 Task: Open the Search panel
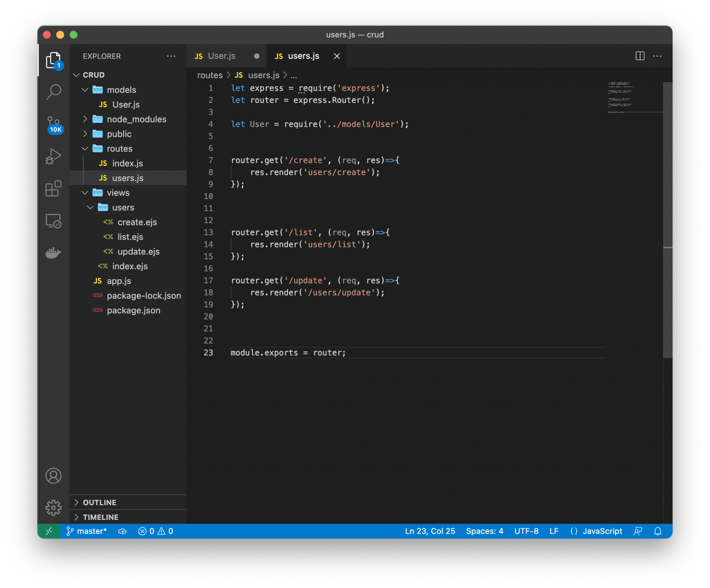coord(54,91)
